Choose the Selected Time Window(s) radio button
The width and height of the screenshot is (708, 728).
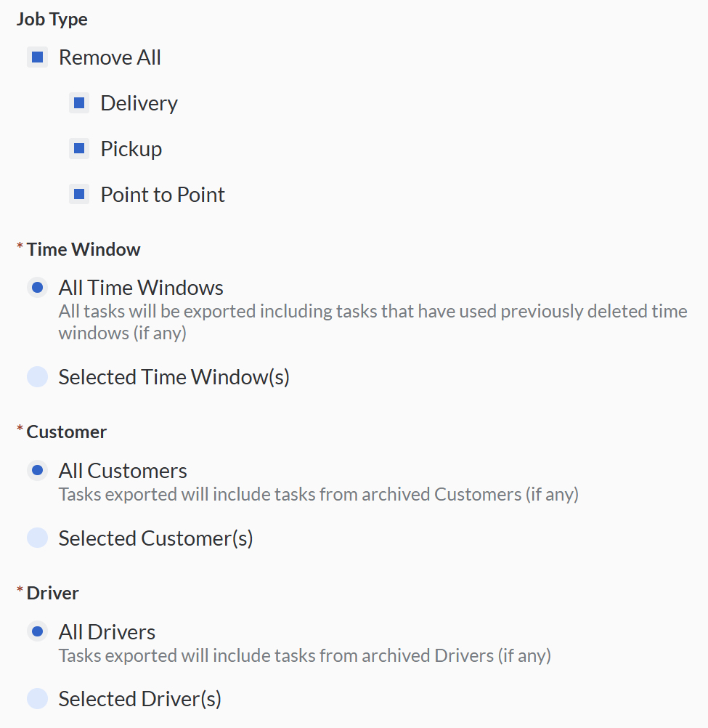point(38,377)
